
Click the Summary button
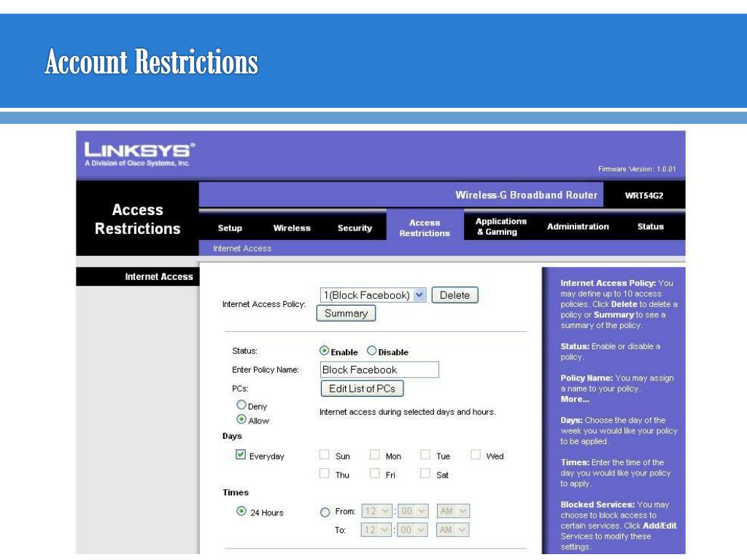coord(346,314)
